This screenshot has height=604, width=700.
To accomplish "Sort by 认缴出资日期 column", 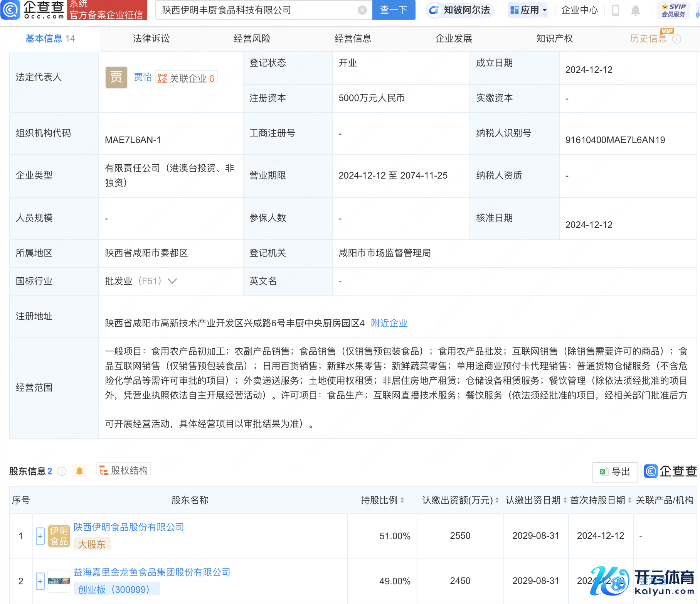I will (x=565, y=500).
